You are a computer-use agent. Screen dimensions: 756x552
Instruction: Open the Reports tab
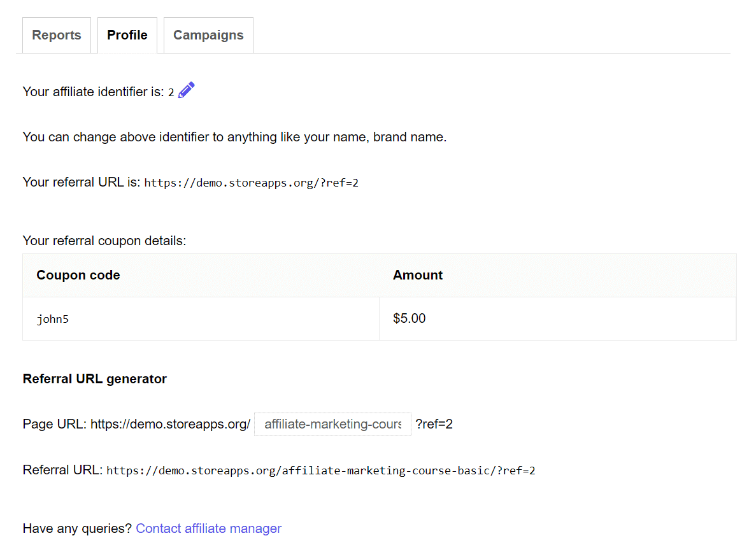click(57, 35)
